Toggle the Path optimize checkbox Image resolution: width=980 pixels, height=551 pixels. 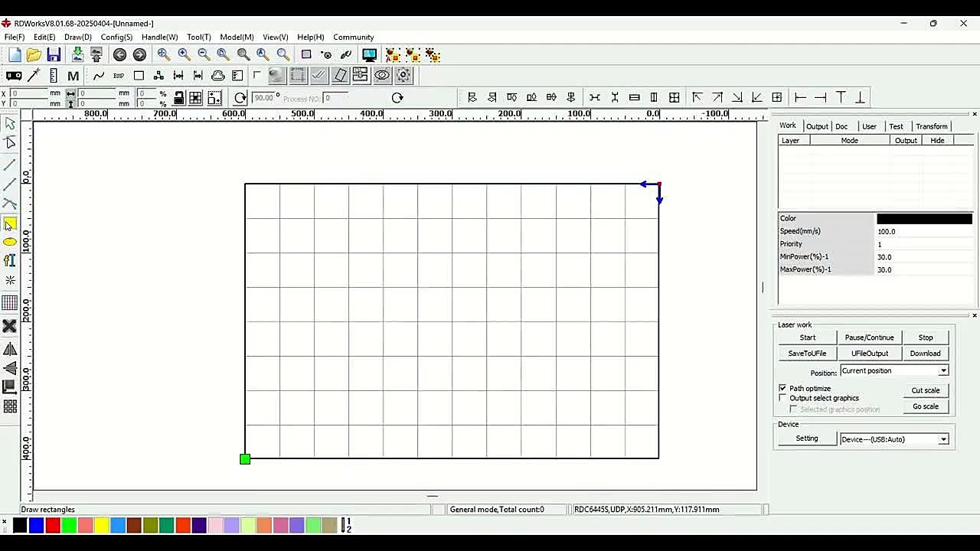click(782, 389)
